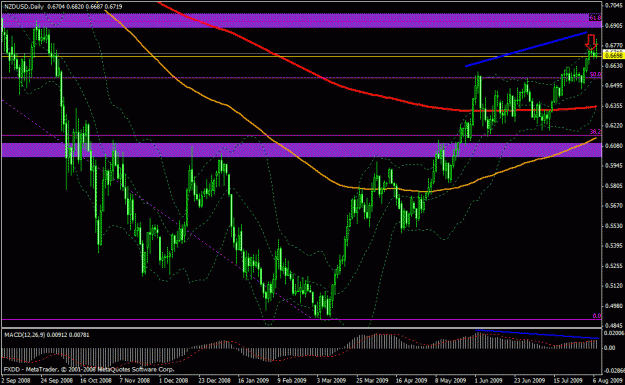Click the 0.5805 price axis label
This screenshot has width=625, height=385.
(614, 186)
